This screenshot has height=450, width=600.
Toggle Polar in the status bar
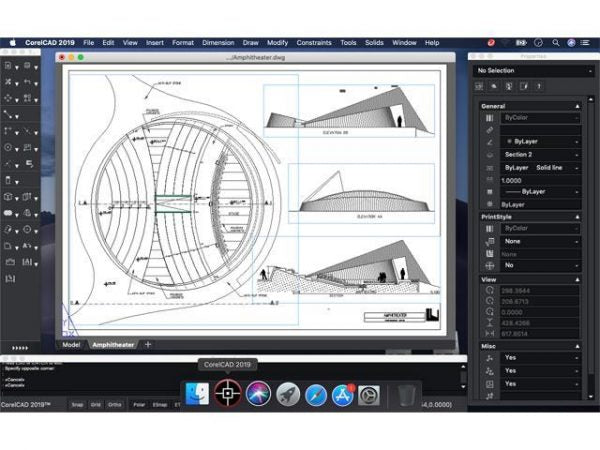tap(139, 404)
